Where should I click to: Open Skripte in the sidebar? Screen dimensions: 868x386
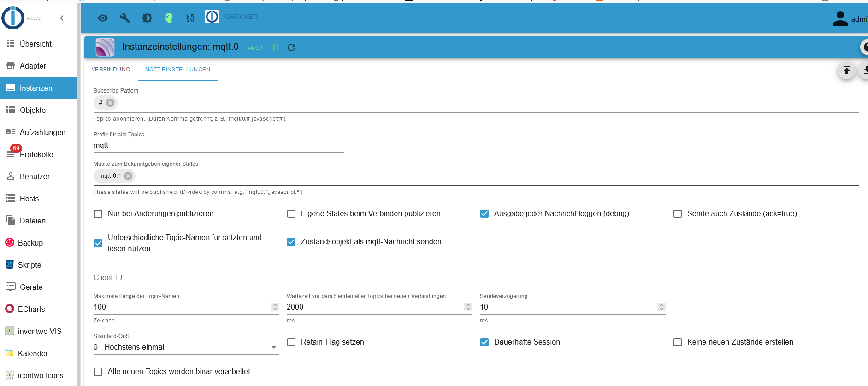click(x=38, y=265)
